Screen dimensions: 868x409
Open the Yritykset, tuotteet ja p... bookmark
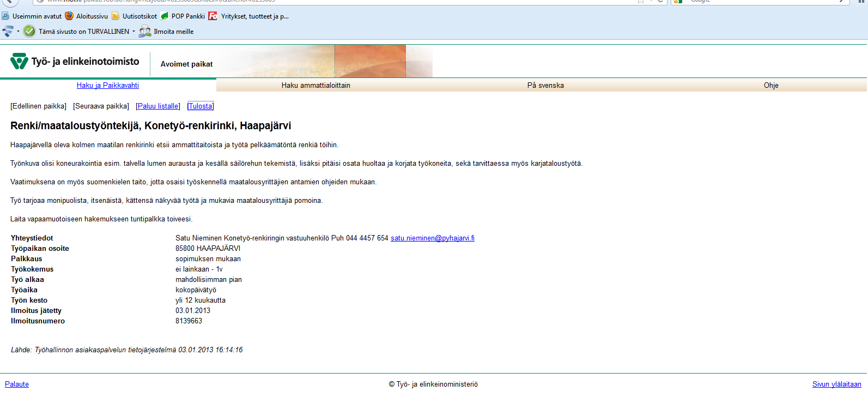pos(248,16)
